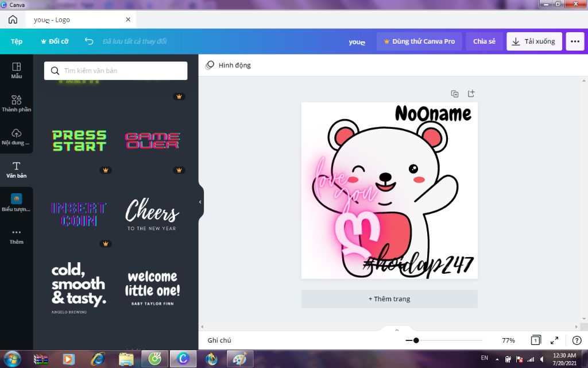588x368 pixels.
Task: Open the Đổi cỡ resize option
Action: (55, 41)
